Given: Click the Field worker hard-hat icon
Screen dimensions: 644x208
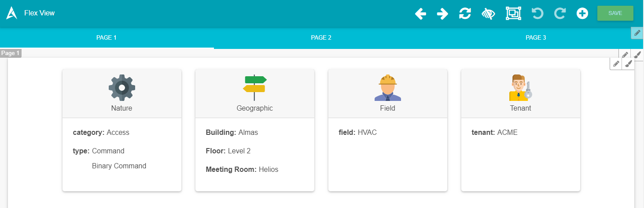Looking at the screenshot, I should click(x=387, y=88).
